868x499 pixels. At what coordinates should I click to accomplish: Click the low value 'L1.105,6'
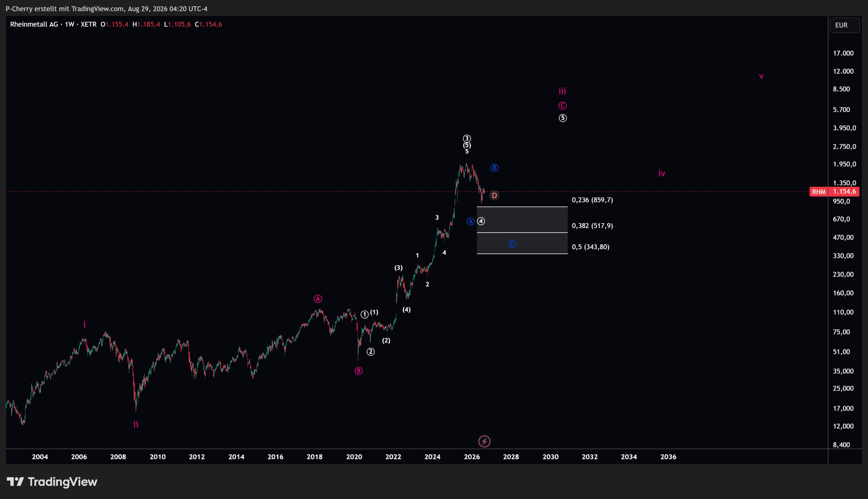177,24
